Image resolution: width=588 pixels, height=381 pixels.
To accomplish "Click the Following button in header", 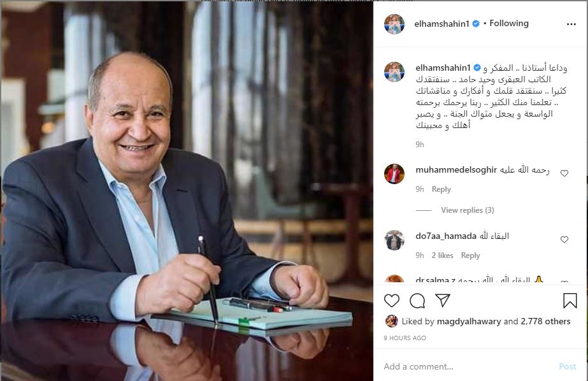I will [x=509, y=23].
